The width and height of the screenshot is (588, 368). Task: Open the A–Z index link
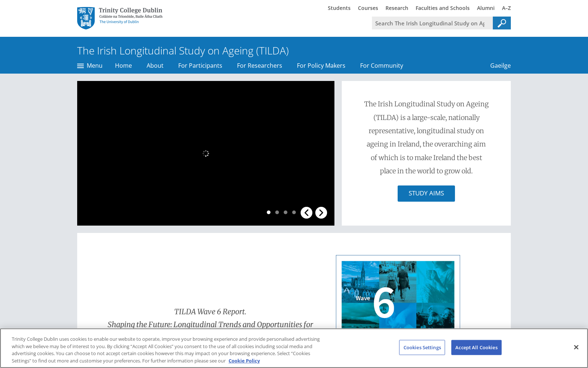coord(506,8)
